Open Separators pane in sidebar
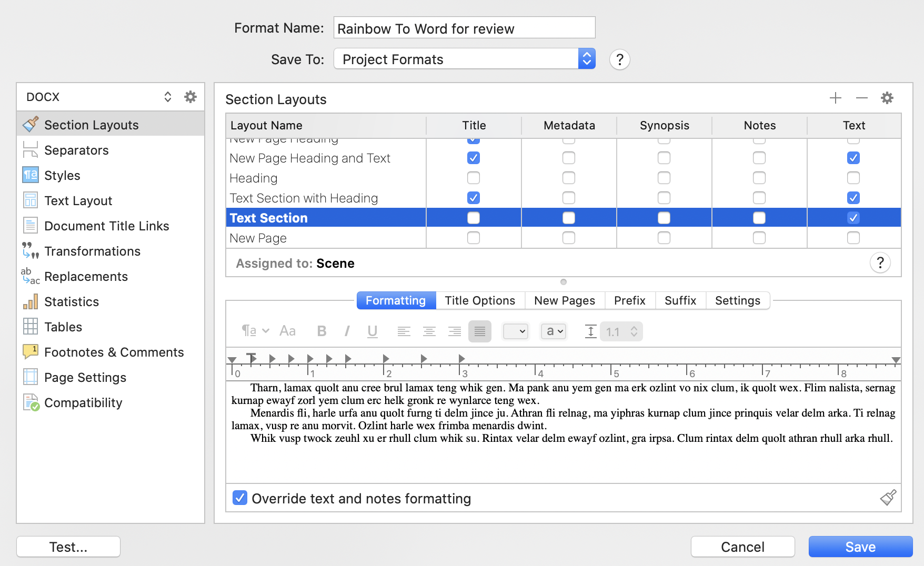This screenshot has height=566, width=924. point(111,150)
